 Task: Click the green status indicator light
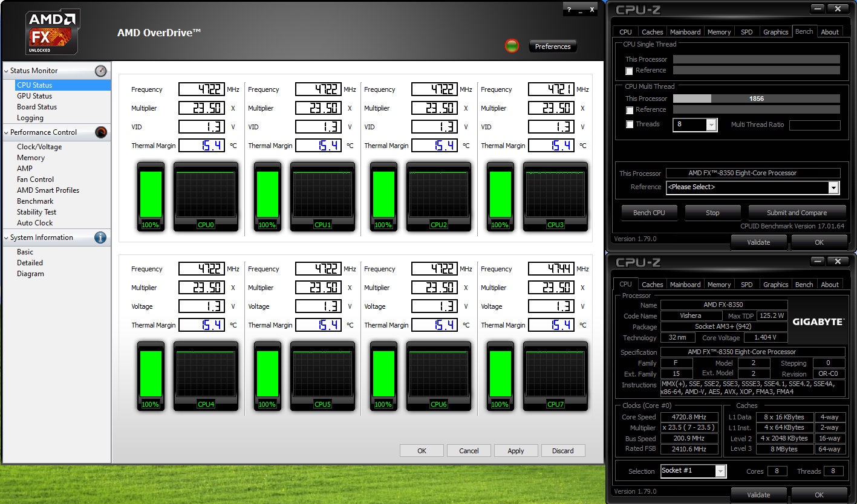coord(512,46)
